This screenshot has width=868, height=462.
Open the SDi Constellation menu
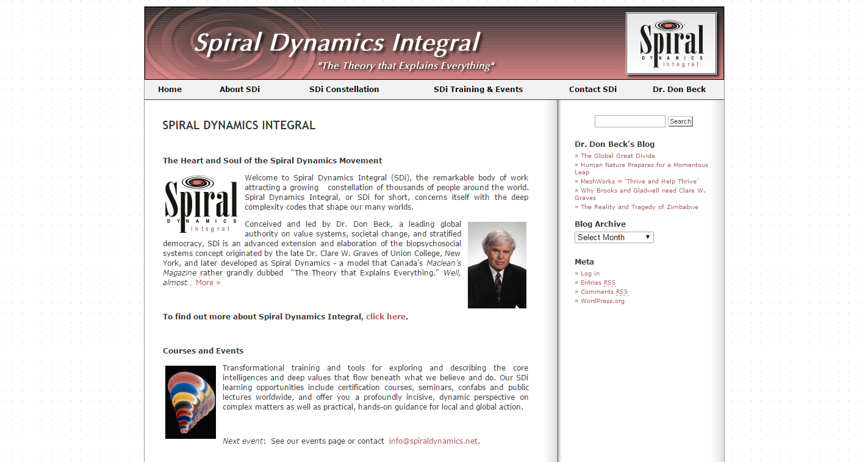pos(344,89)
